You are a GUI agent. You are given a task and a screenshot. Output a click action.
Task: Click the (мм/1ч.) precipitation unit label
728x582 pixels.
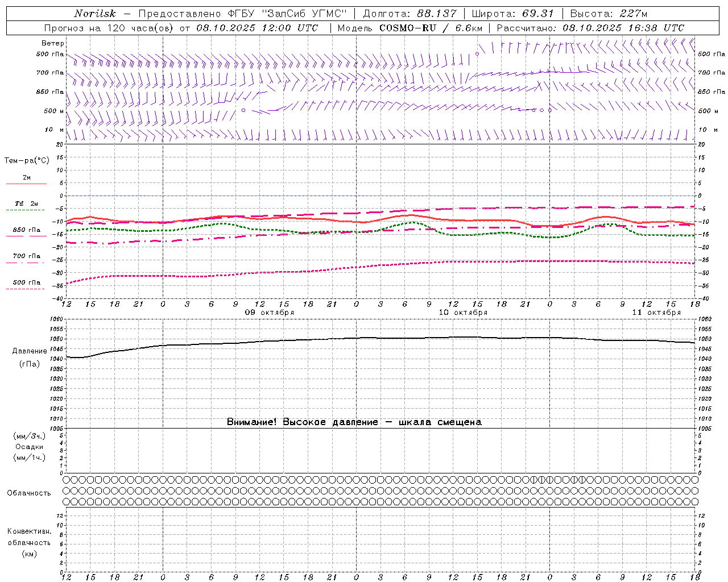30,458
